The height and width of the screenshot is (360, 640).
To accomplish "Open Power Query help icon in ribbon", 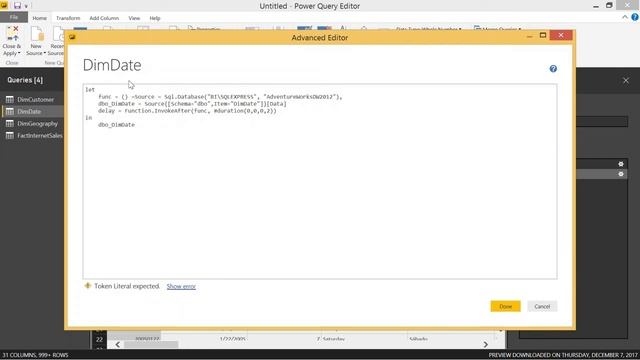I will point(635,17).
